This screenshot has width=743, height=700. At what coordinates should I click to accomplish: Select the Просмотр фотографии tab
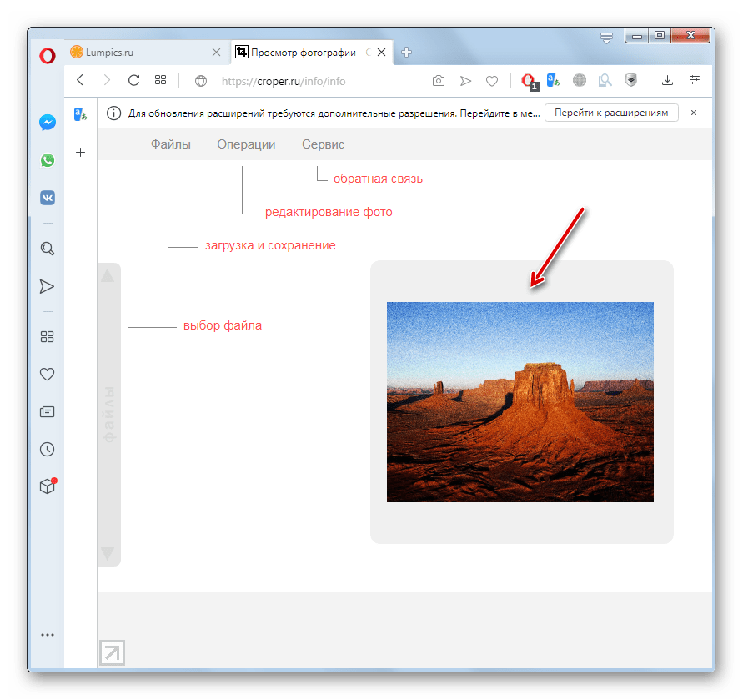pyautogui.click(x=311, y=53)
